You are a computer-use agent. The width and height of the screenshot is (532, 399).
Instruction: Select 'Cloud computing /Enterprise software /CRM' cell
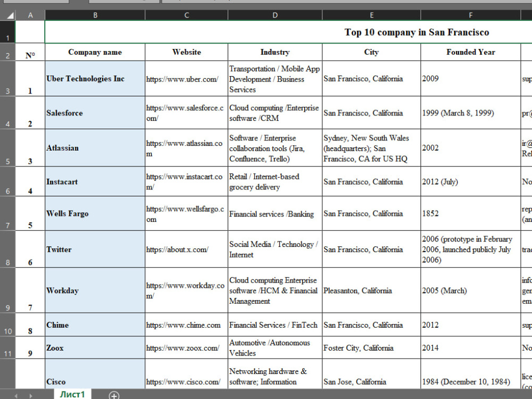(275, 113)
